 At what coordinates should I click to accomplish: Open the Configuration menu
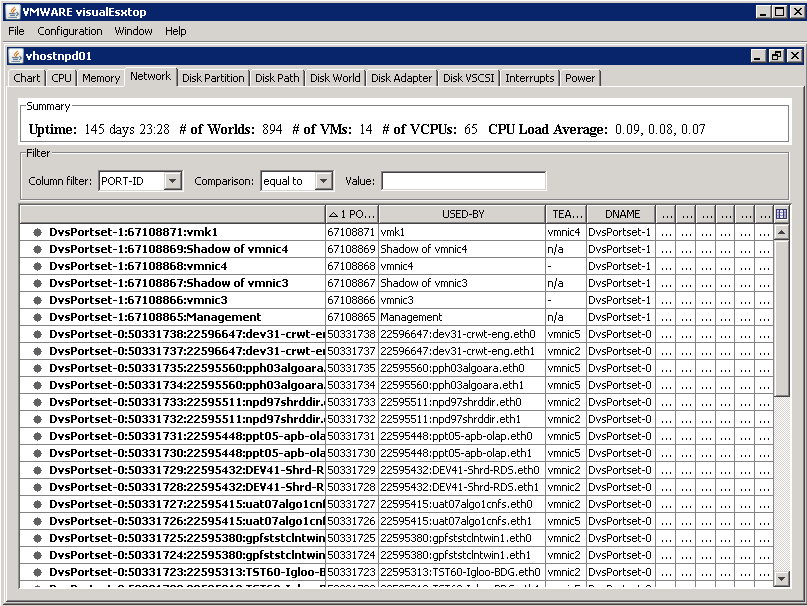(69, 31)
